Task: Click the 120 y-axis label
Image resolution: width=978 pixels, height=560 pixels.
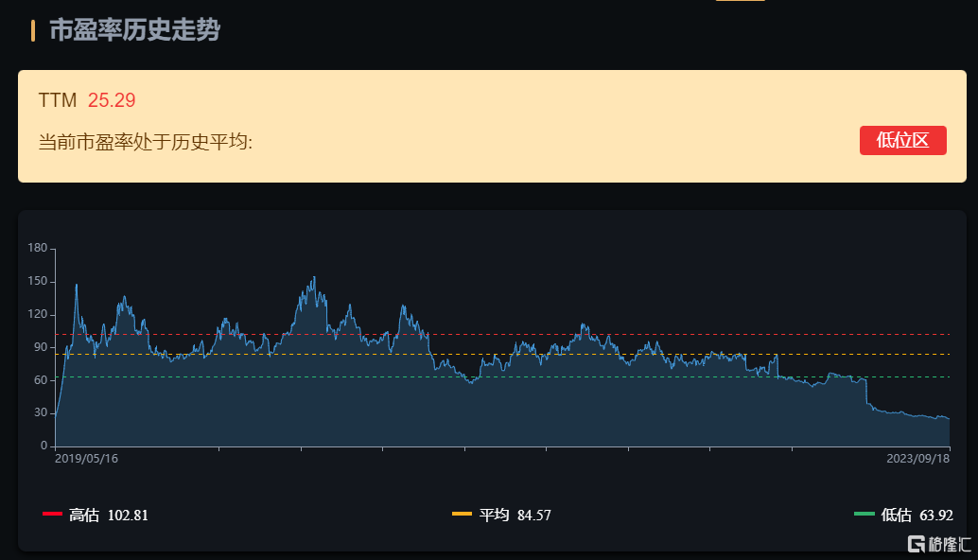Action: coord(38,314)
